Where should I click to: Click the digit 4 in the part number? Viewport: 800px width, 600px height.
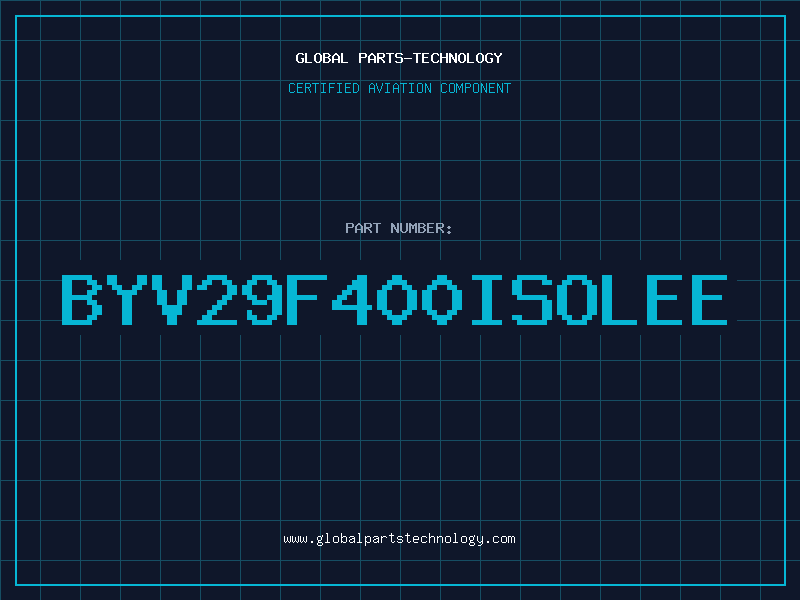352,299
